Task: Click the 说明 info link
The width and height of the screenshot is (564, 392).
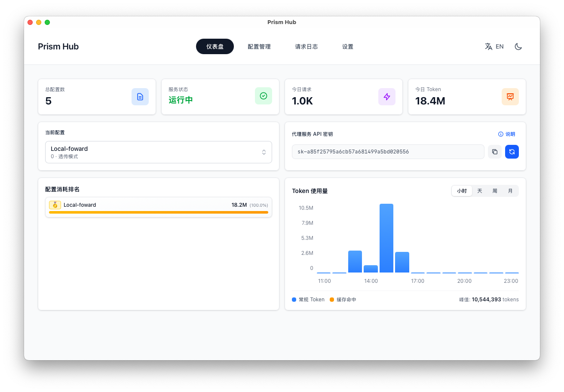Action: pyautogui.click(x=506, y=134)
